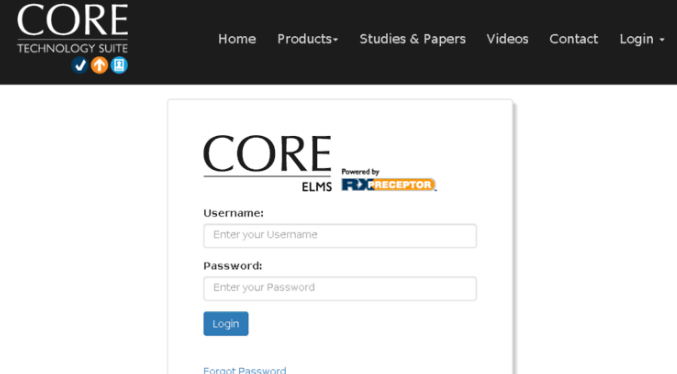Image resolution: width=677 pixels, height=374 pixels.
Task: Click the CORE ELMS logo in login panel
Action: [268, 163]
